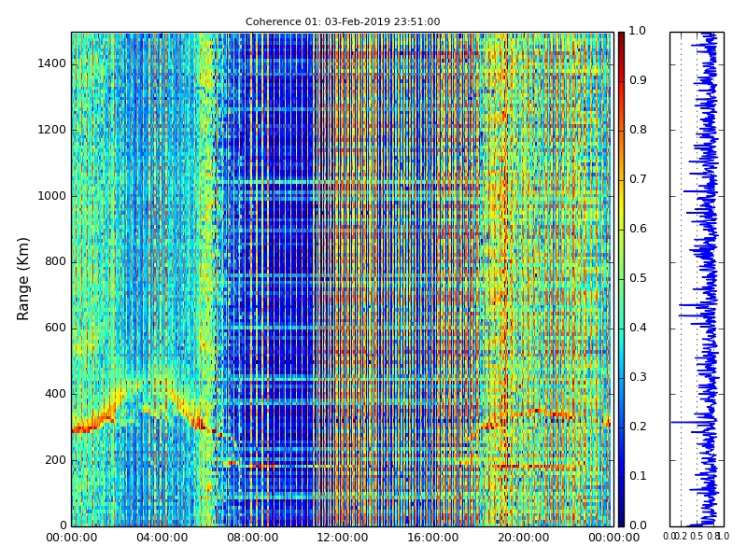This screenshot has height=560, width=747.
Task: Click the dark red top of colorbar
Action: [x=621, y=38]
